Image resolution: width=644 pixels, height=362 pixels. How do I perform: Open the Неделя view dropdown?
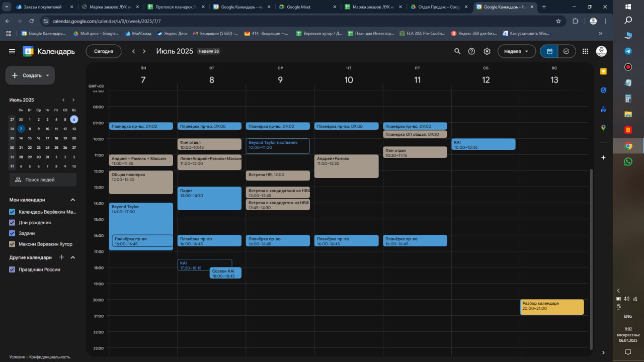[x=516, y=51]
